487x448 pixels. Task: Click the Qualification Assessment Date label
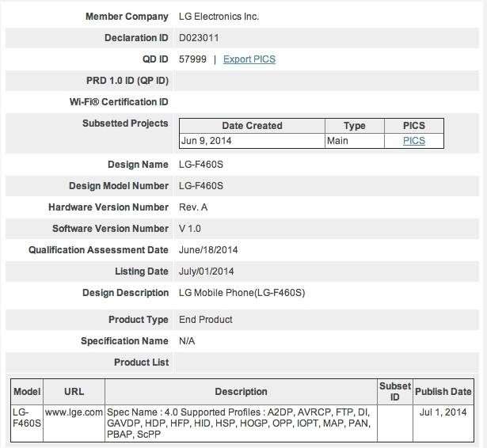point(98,250)
